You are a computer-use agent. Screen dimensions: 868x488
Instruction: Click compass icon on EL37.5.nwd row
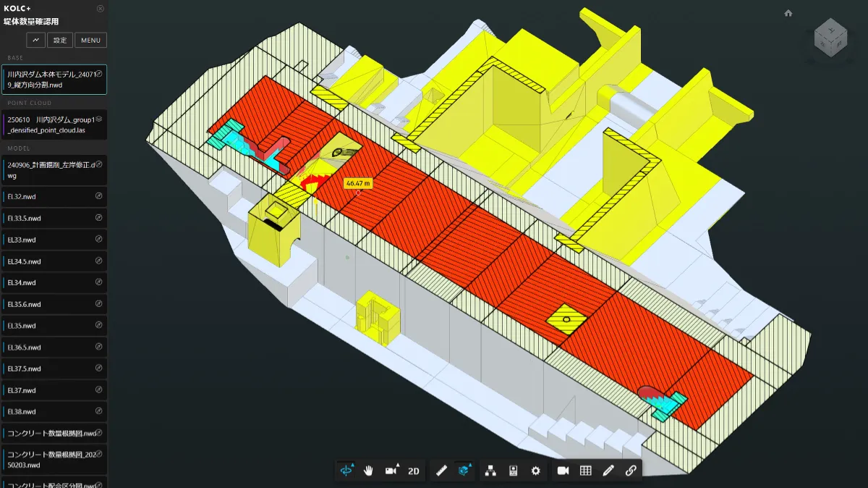pos(99,369)
